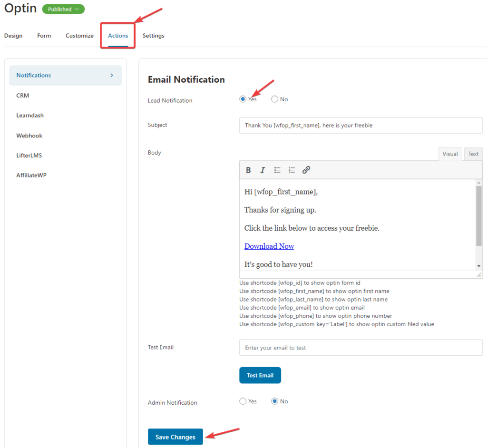Click 'Click the link below to access your freebie.'
The image size is (487, 448).
[312, 228]
